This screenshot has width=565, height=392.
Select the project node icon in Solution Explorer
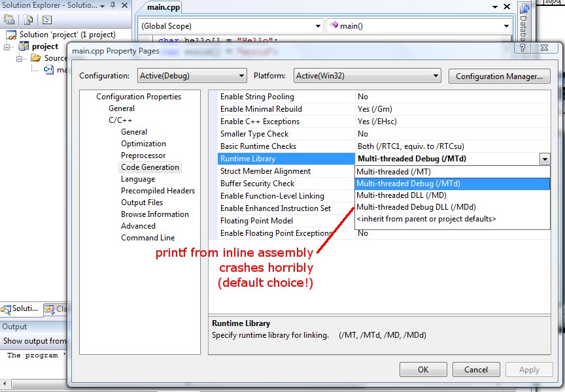[24, 46]
